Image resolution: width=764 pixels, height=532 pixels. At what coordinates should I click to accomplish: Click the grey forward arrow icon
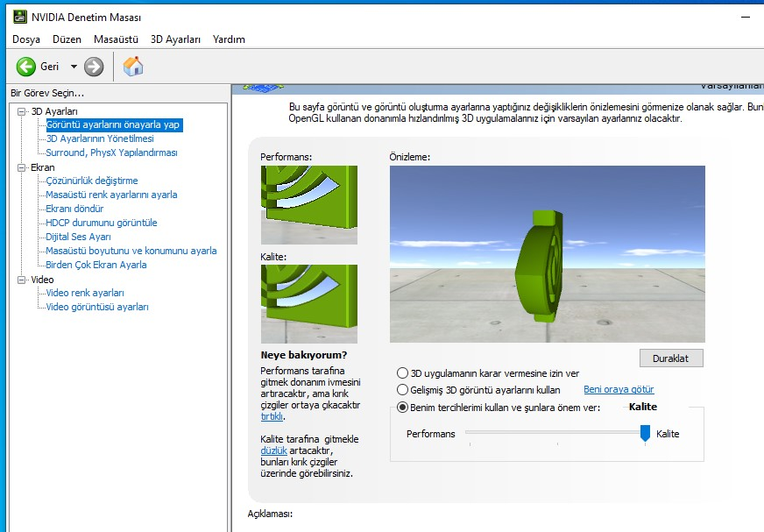pyautogui.click(x=94, y=67)
